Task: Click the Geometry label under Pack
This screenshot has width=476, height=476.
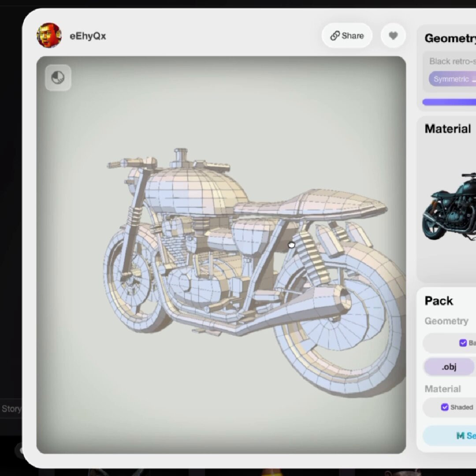Action: [446, 321]
